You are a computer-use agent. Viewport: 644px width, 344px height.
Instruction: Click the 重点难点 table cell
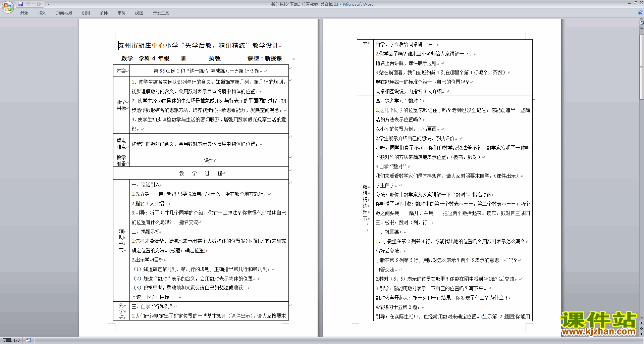point(121,144)
